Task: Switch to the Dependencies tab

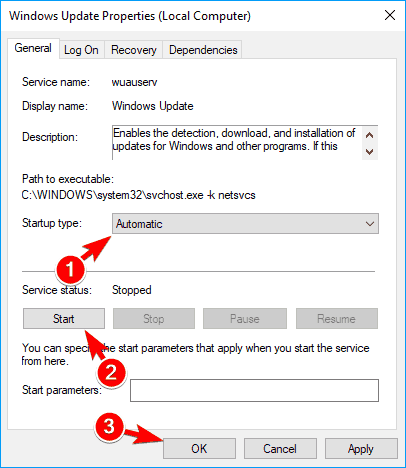Action: [203, 50]
